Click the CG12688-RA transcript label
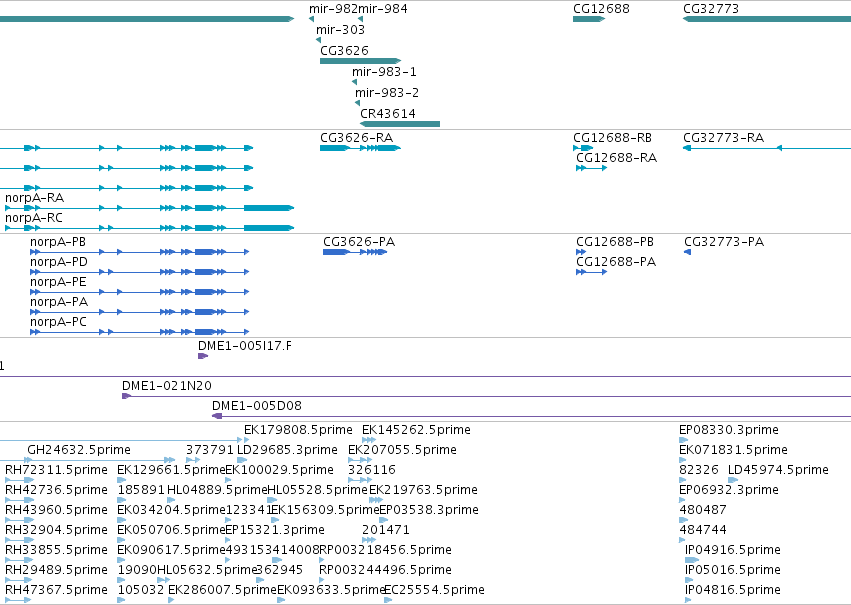Viewport: 851px width, 605px height. [x=617, y=158]
